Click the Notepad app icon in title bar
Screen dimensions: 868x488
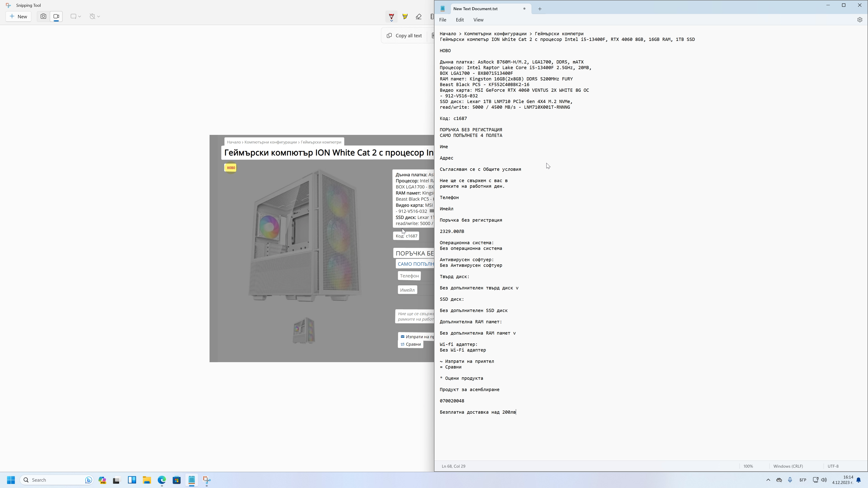click(x=443, y=9)
